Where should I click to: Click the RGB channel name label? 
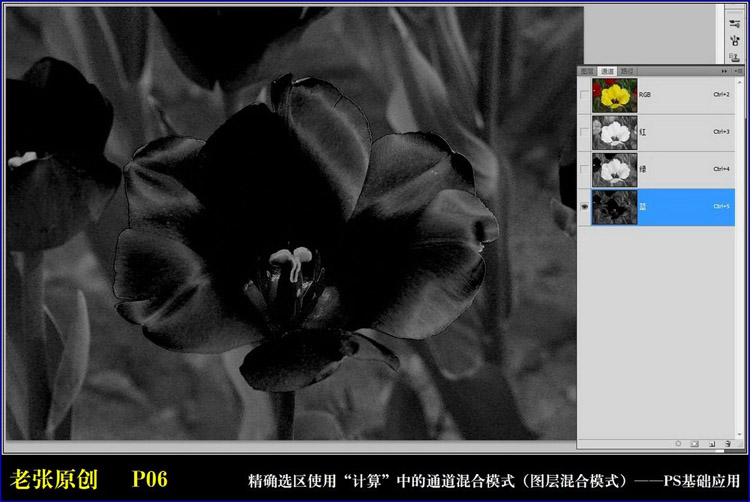click(645, 95)
